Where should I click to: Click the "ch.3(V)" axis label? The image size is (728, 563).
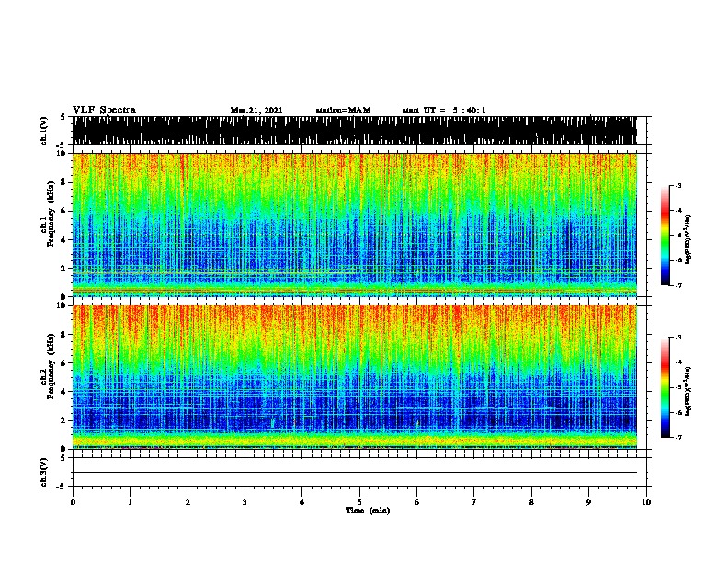[43, 472]
